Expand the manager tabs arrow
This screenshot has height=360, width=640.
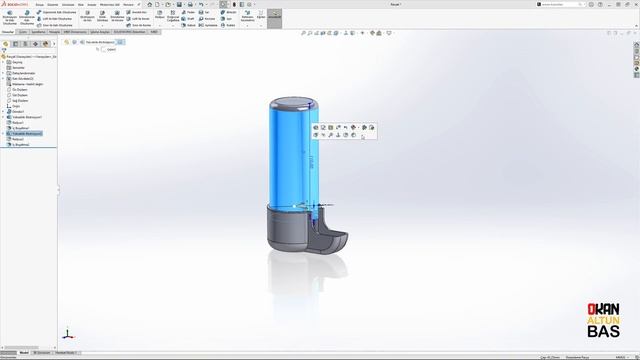54,44
